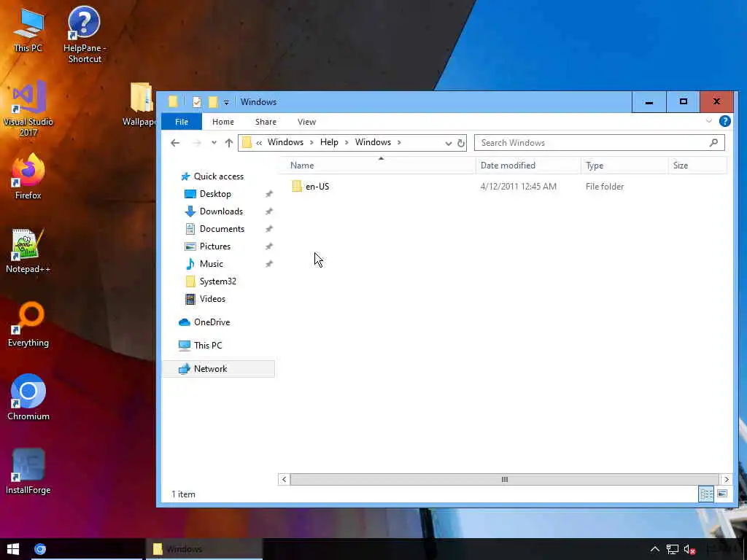The width and height of the screenshot is (747, 560).
Task: Sort by the Size column header
Action: (697, 166)
